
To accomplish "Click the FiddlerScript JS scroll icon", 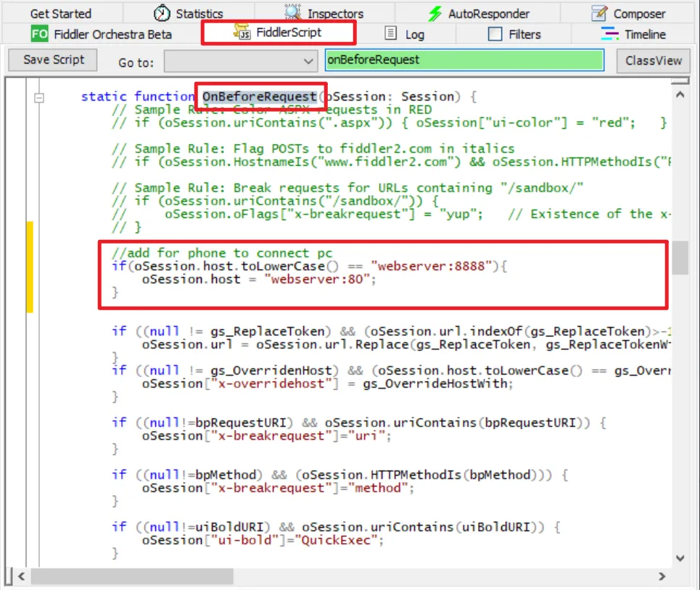I will pos(242,32).
